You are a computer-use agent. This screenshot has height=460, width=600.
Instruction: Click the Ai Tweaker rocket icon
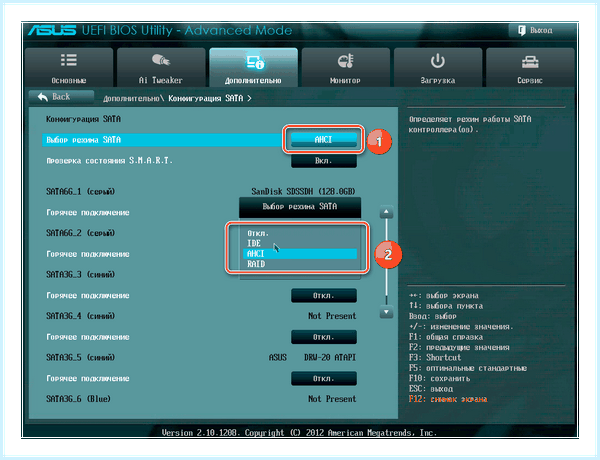tap(161, 60)
